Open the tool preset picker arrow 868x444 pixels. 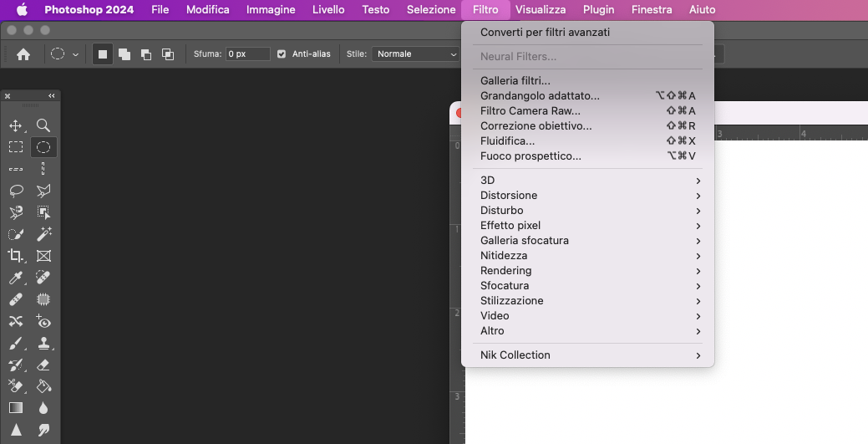[x=75, y=54]
